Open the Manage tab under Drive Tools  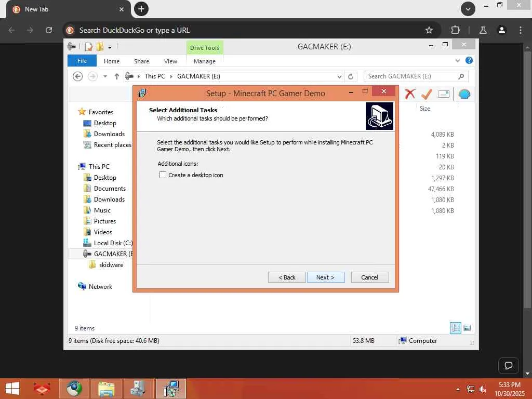205,61
